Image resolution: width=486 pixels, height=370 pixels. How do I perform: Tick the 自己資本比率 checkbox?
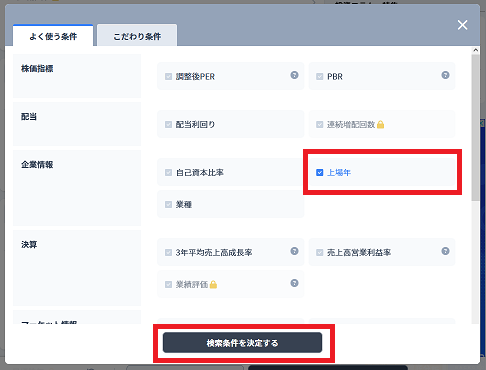168,173
